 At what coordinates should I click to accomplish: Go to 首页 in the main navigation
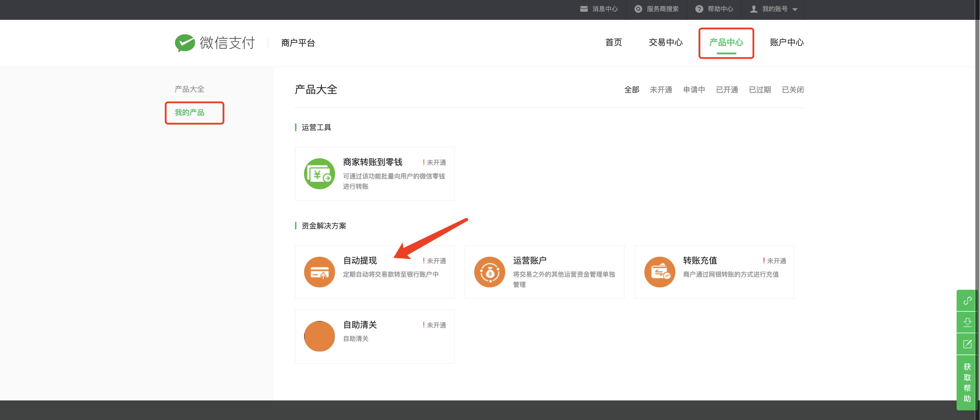pyautogui.click(x=614, y=42)
